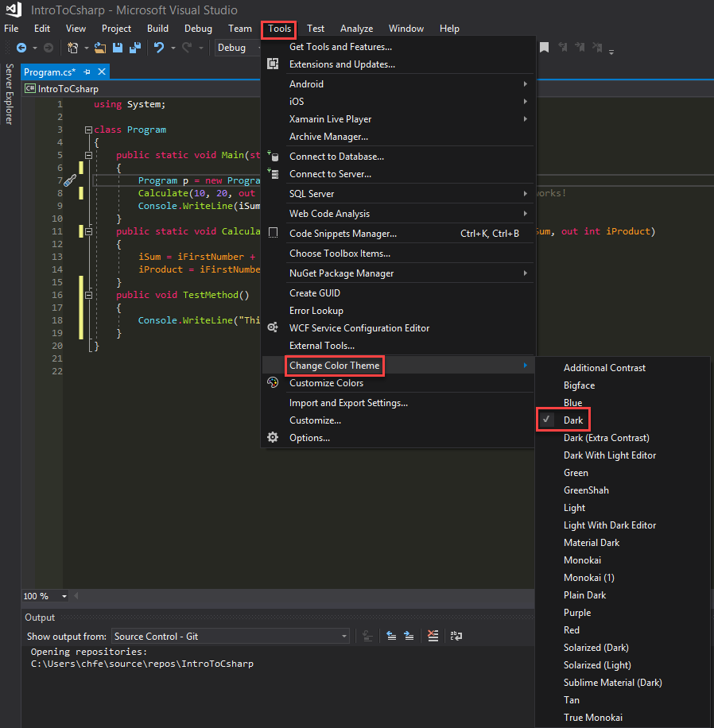Viewport: 714px width, 728px height.
Task: Click the screwdriver quick action icon on line 7
Action: tap(70, 180)
